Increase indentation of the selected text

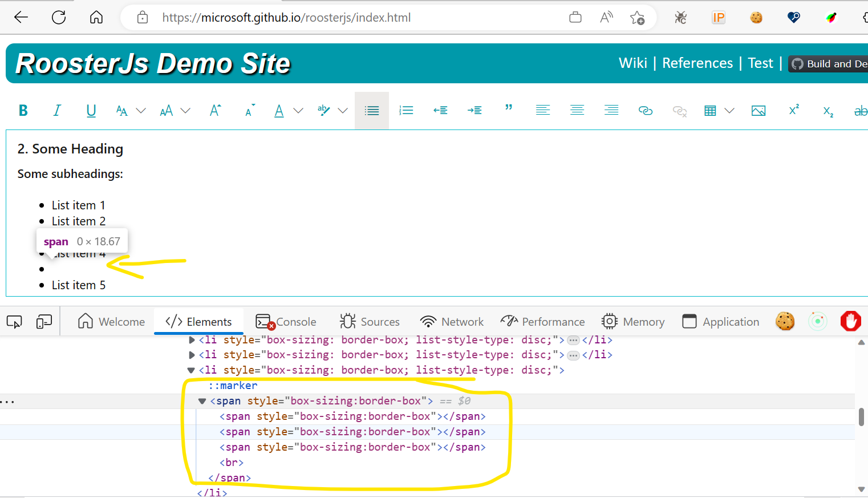474,110
